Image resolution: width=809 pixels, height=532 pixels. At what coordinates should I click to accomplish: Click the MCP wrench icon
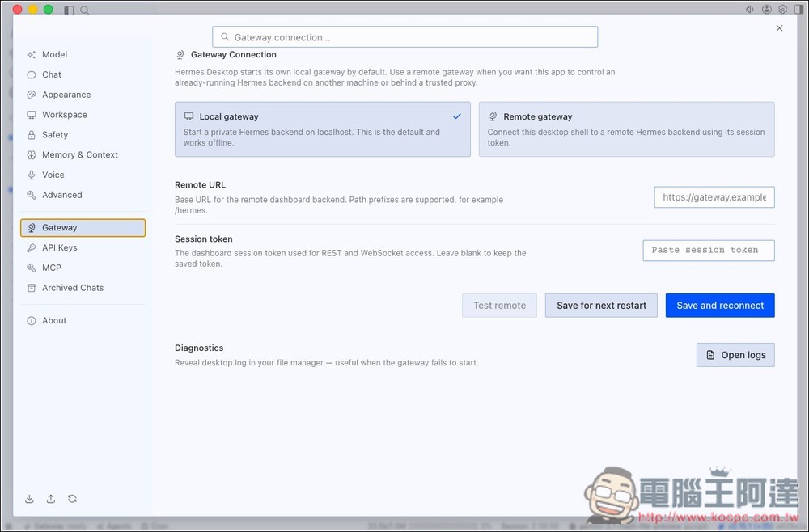tap(32, 268)
